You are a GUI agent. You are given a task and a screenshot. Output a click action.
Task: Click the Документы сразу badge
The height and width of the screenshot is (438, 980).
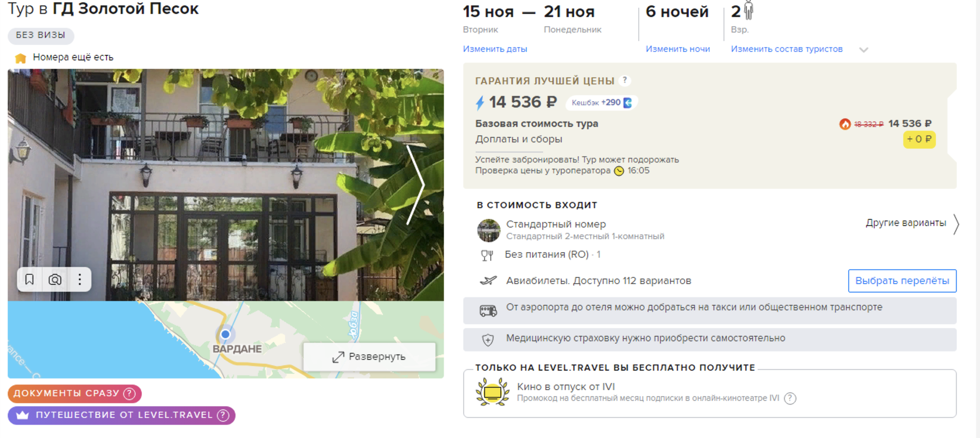point(75,394)
